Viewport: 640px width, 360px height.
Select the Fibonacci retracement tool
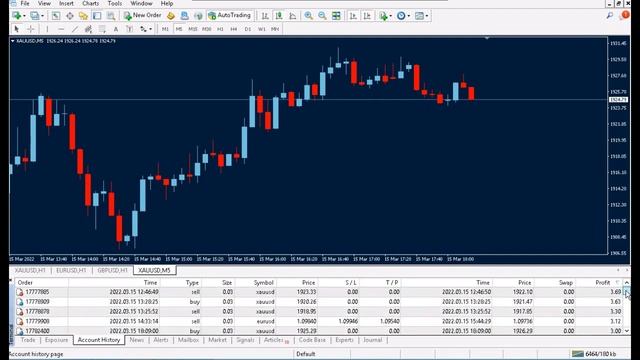click(x=102, y=29)
